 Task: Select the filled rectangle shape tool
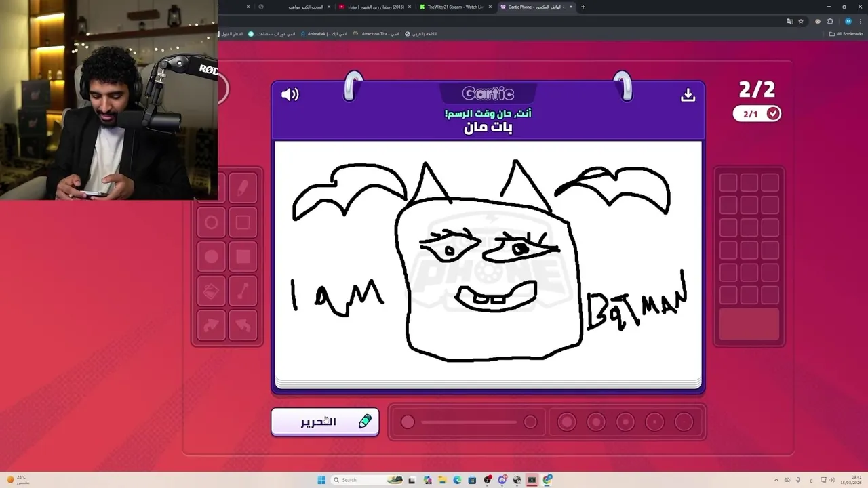click(243, 257)
